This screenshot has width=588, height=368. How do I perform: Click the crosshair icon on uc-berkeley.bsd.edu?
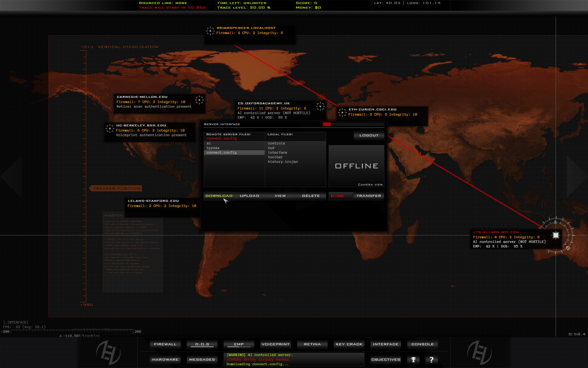pos(109,128)
